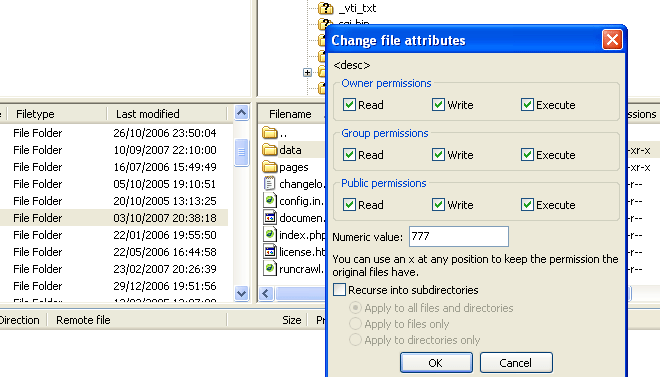
Task: Toggle Owner Execute permission checkbox
Action: click(527, 104)
